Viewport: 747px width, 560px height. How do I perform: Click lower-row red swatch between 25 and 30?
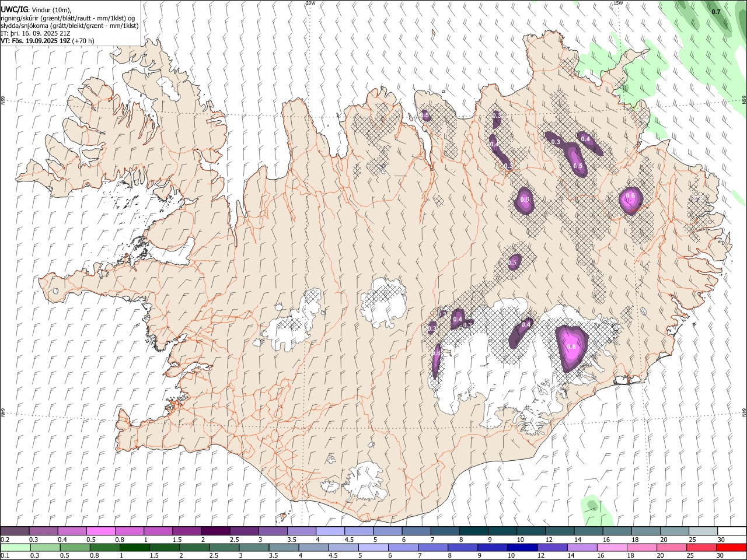pyautogui.click(x=701, y=547)
